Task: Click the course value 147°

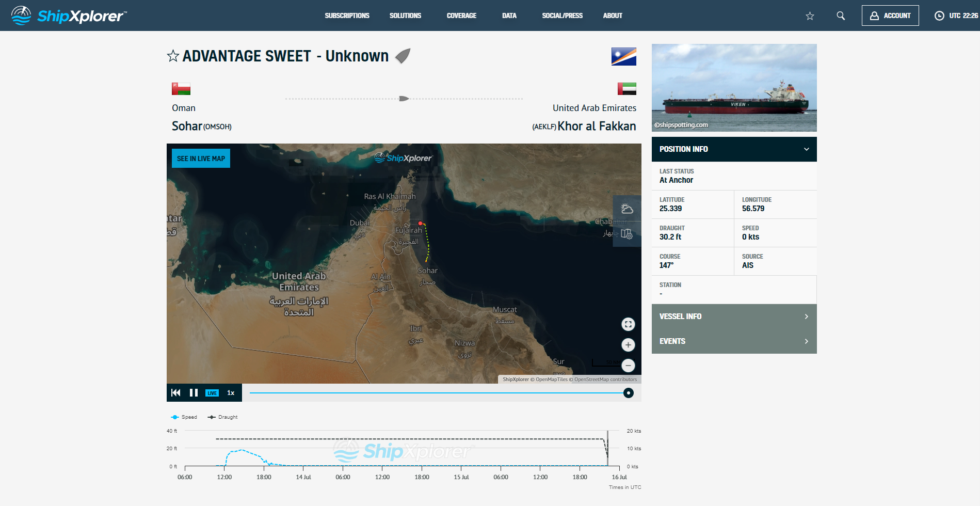Action: pos(666,265)
